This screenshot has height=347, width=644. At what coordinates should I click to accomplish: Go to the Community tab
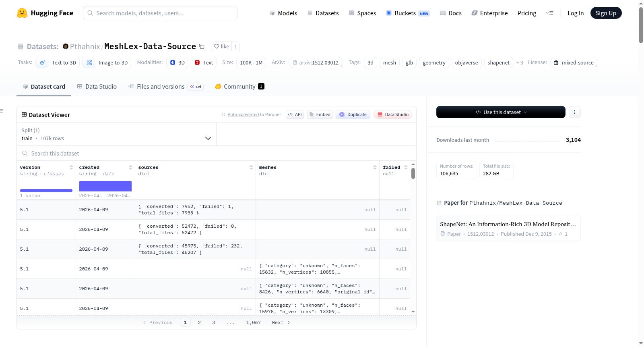(240, 87)
